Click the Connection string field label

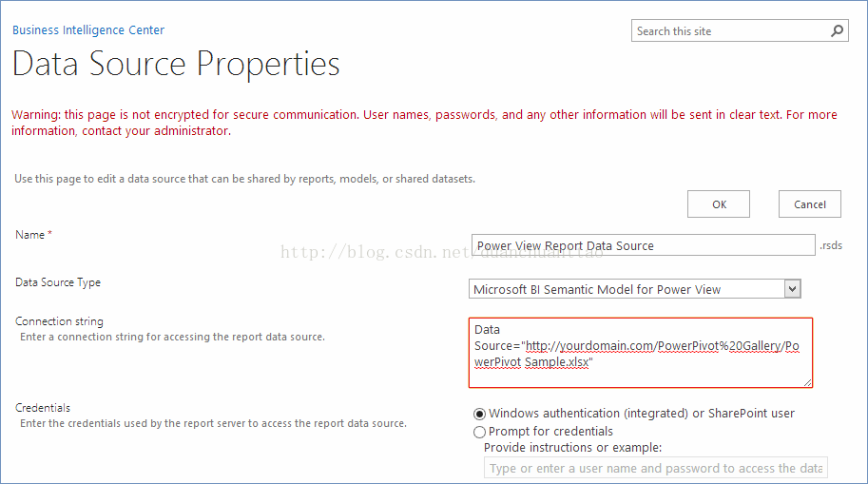[59, 321]
